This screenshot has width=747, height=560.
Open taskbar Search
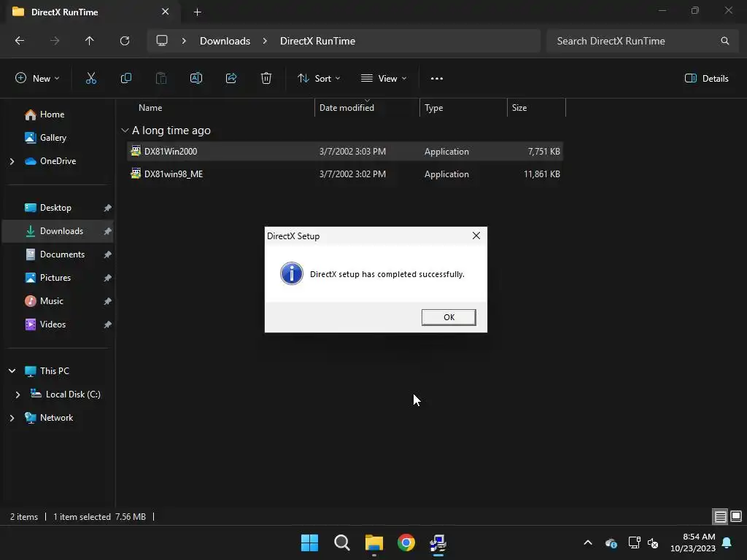tap(341, 542)
